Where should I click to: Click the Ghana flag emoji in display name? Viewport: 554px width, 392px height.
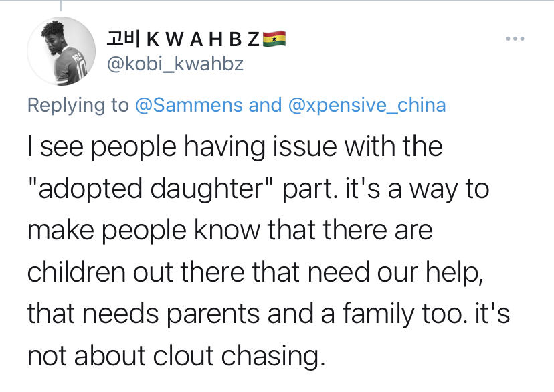pos(274,39)
